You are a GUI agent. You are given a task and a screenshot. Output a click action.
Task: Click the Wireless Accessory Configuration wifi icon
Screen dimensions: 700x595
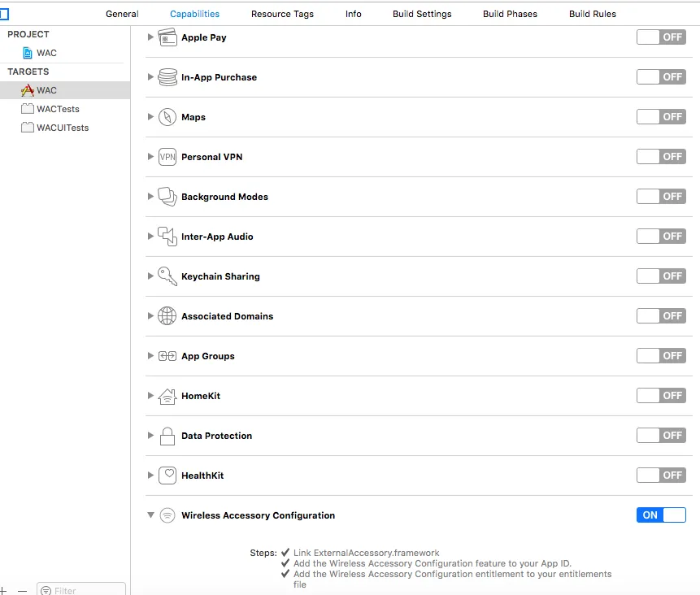click(x=167, y=515)
